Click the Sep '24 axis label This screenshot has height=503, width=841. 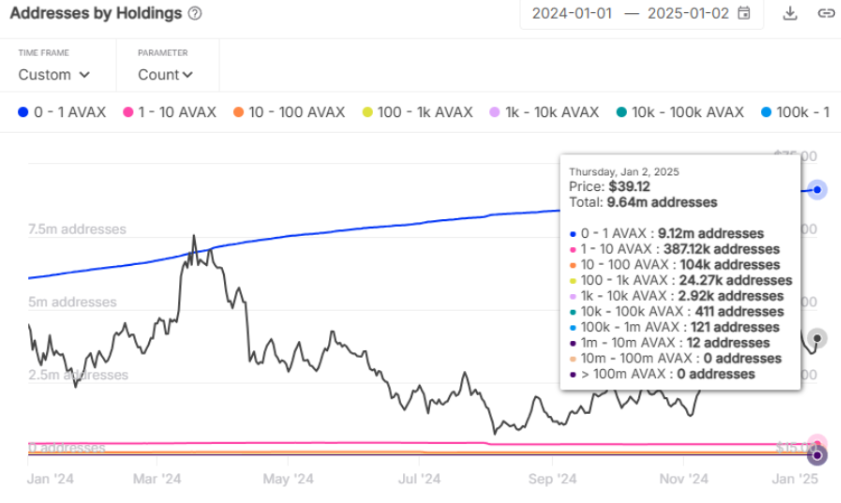tap(552, 478)
